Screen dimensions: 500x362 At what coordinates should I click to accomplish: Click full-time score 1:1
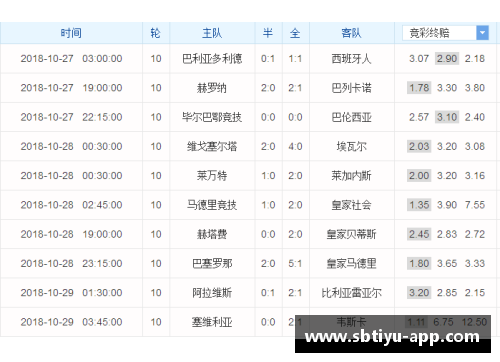(x=295, y=59)
